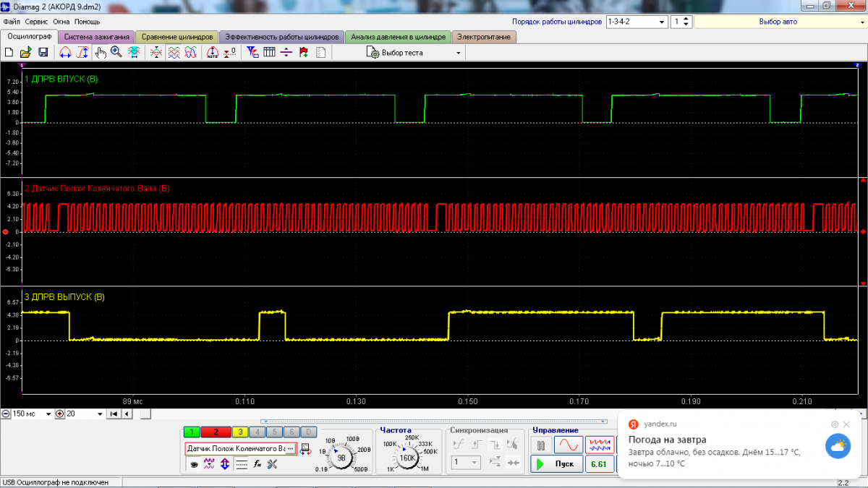This screenshot has height=488, width=868.
Task: Select the hand pan tool
Action: click(101, 53)
